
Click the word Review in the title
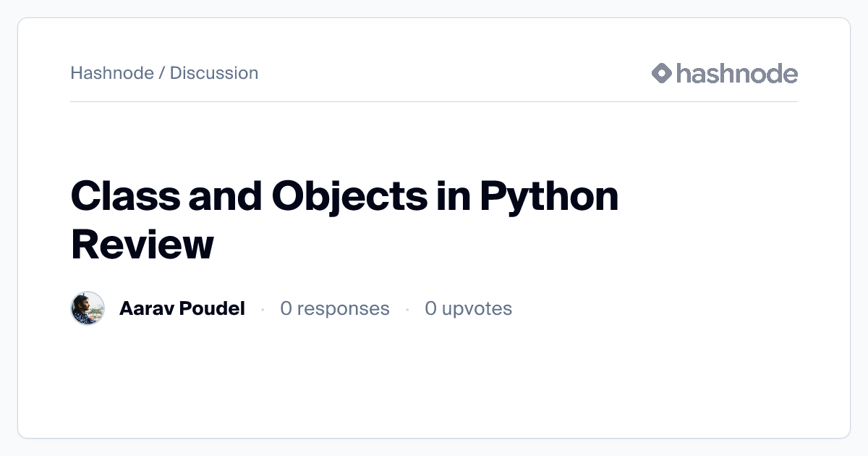pyautogui.click(x=142, y=244)
